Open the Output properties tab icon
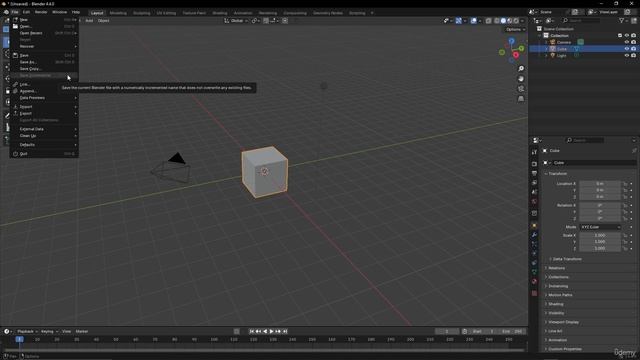This screenshot has width=640, height=360. point(534,173)
